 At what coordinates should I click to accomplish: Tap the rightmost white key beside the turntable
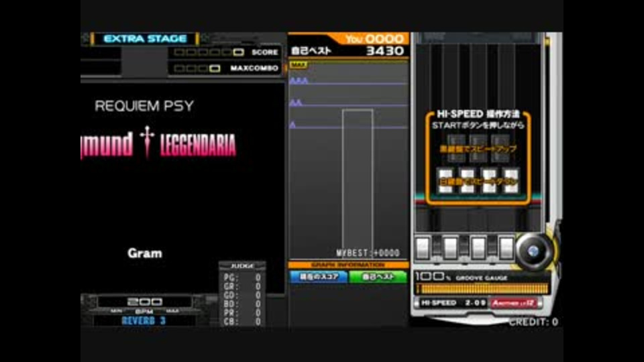pyautogui.click(x=506, y=248)
